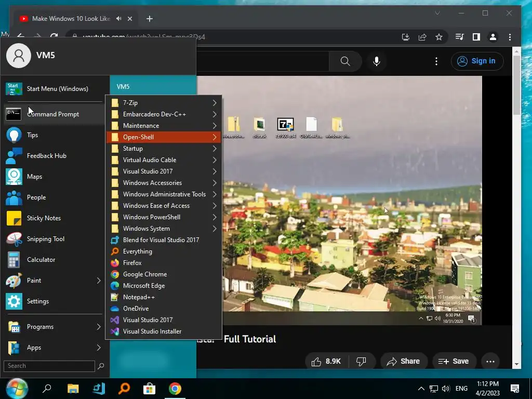Click the Sign in button
Viewport: 532px width, 399px height.
pyautogui.click(x=477, y=61)
